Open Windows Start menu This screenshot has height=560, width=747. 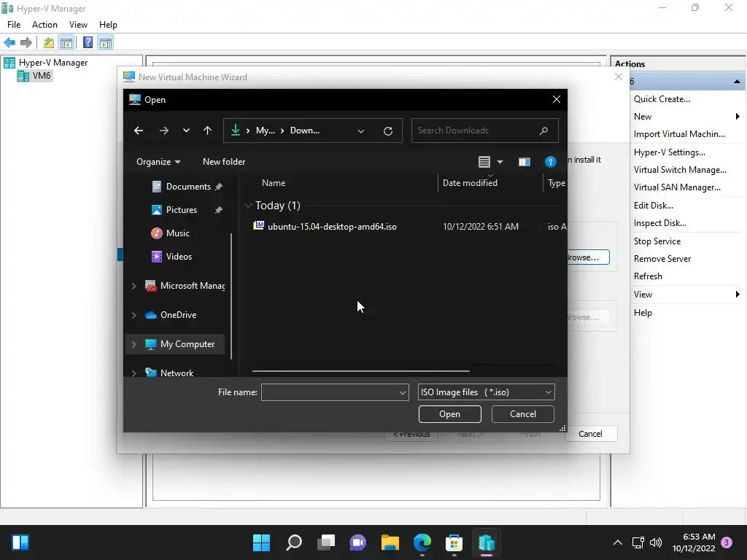pos(261,542)
